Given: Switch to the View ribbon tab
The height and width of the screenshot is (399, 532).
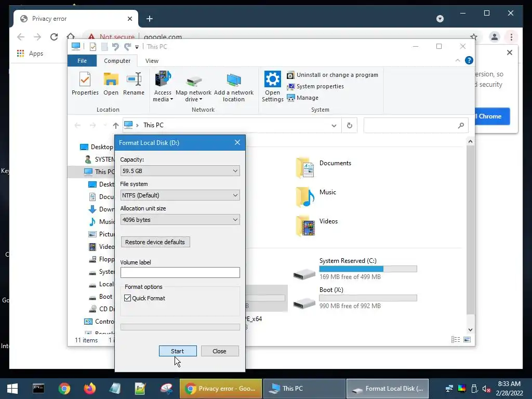Looking at the screenshot, I should pos(152,61).
